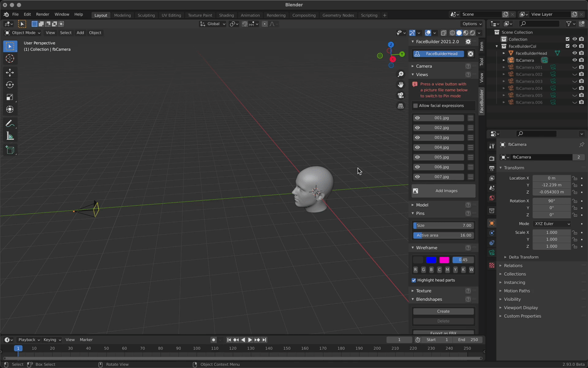Open the rotation Mode XYZ Euler dropdown
588x368 pixels.
[552, 224]
